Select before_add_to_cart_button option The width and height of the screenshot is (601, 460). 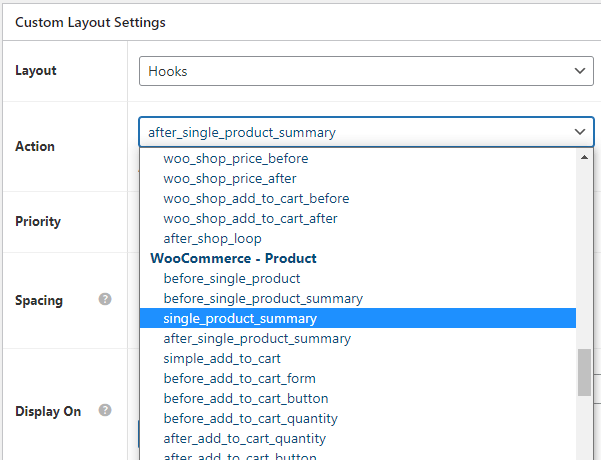pos(246,399)
